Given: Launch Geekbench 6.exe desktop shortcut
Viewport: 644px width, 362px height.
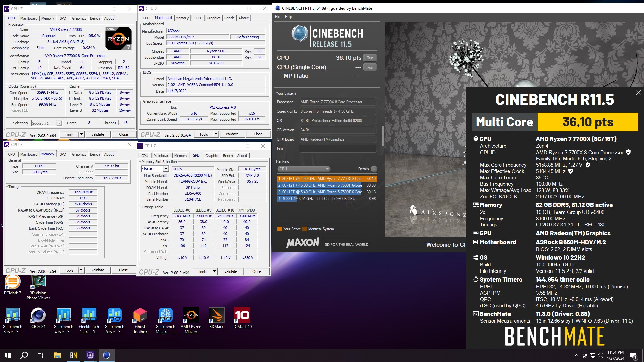Looking at the screenshot, I should pyautogui.click(x=114, y=321).
